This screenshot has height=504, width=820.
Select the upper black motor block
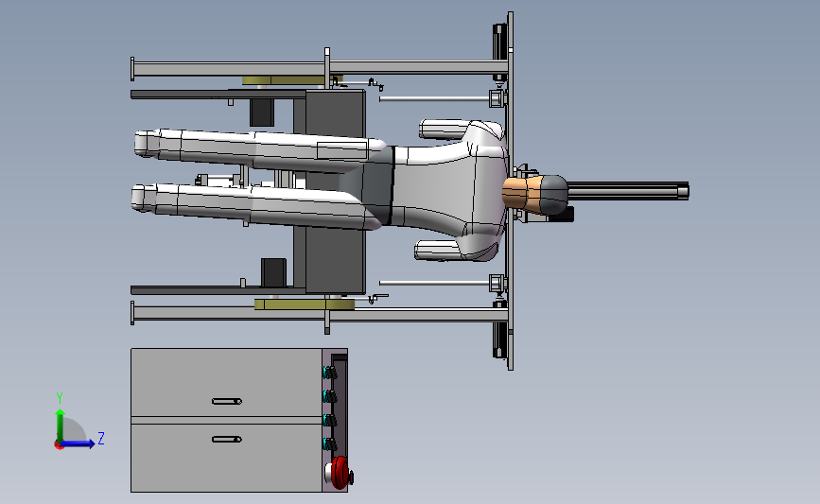click(x=262, y=113)
